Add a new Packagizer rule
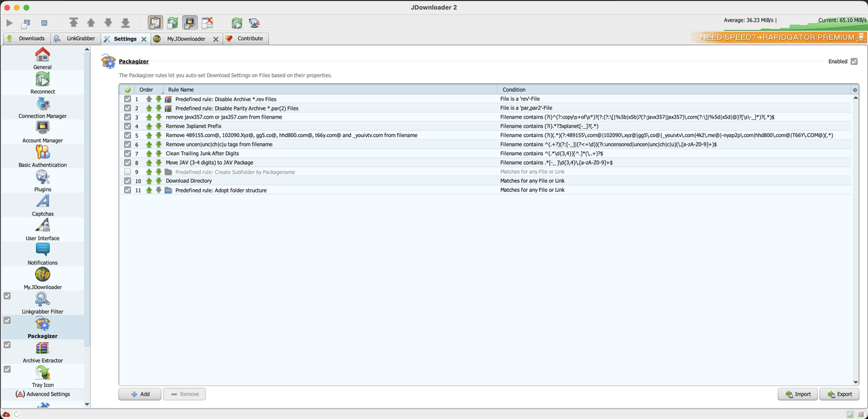This screenshot has width=868, height=419. point(140,394)
